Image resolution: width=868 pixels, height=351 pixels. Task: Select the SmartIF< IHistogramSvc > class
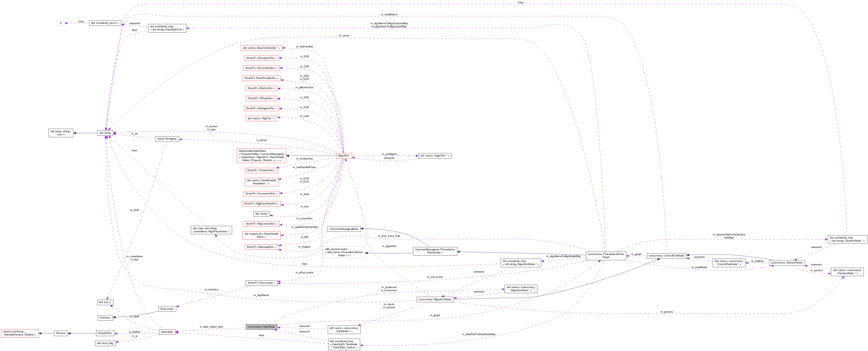click(x=261, y=109)
